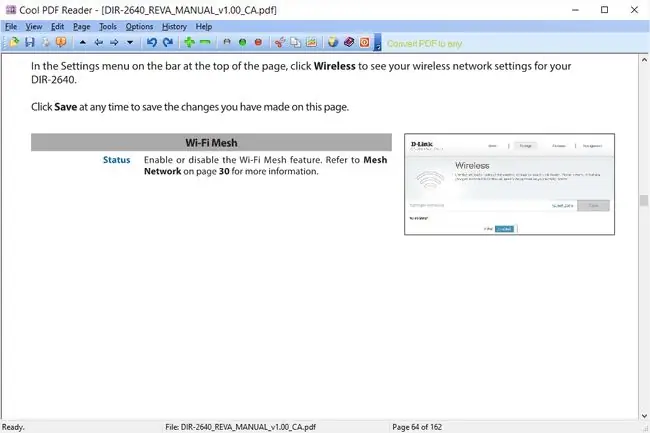
Task: Click the picture export image icon
Action: point(311,42)
